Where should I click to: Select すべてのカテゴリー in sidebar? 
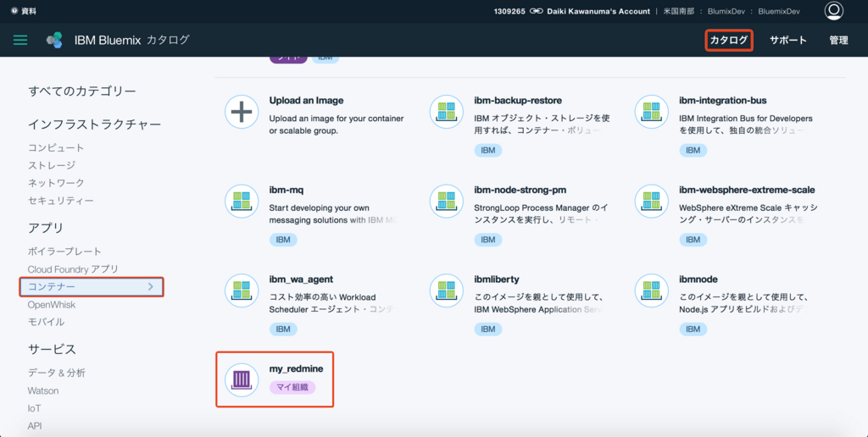click(x=82, y=91)
